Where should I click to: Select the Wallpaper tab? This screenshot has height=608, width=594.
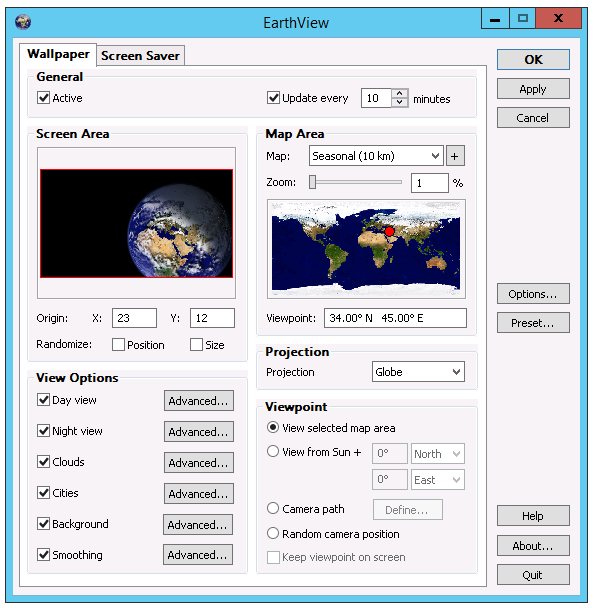tap(58, 54)
